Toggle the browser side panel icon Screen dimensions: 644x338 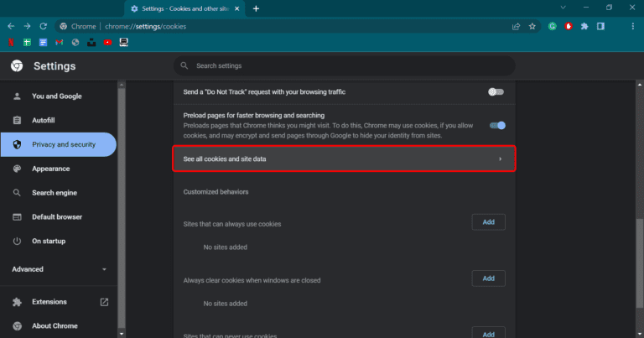[600, 26]
